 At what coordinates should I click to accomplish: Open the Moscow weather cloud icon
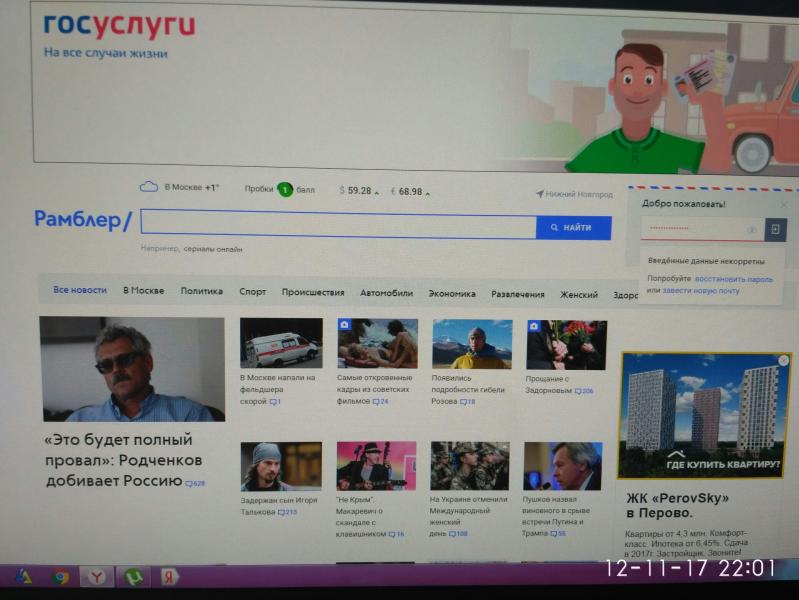(x=149, y=187)
